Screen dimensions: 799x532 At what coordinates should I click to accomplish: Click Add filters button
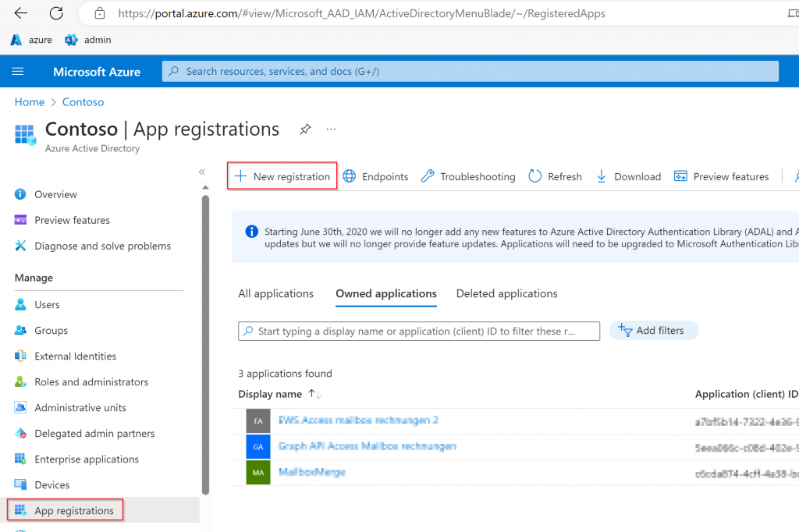pyautogui.click(x=652, y=331)
